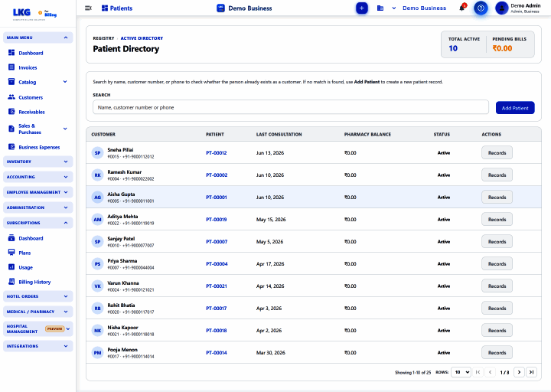Click the Catalog sidebar icon

click(11, 82)
